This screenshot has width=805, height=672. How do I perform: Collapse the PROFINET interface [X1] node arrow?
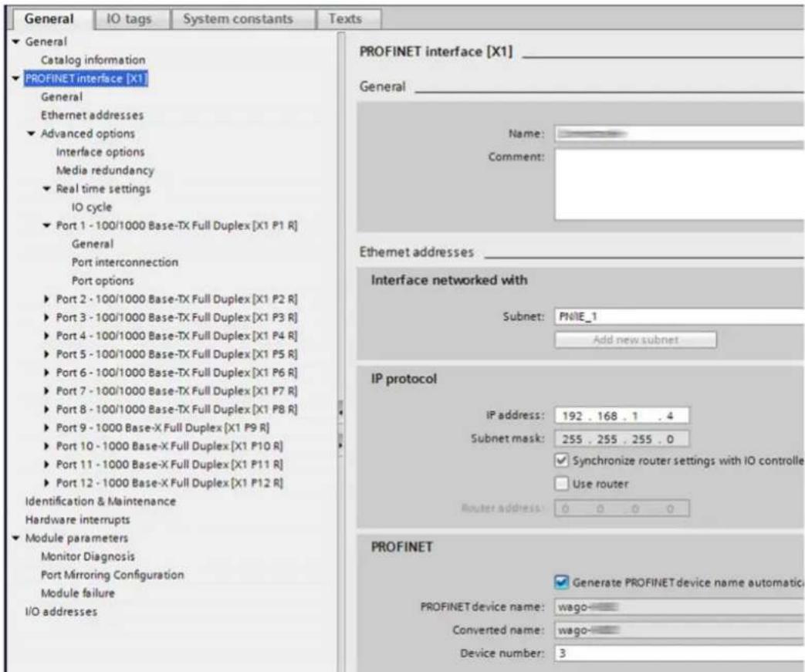coord(16,79)
